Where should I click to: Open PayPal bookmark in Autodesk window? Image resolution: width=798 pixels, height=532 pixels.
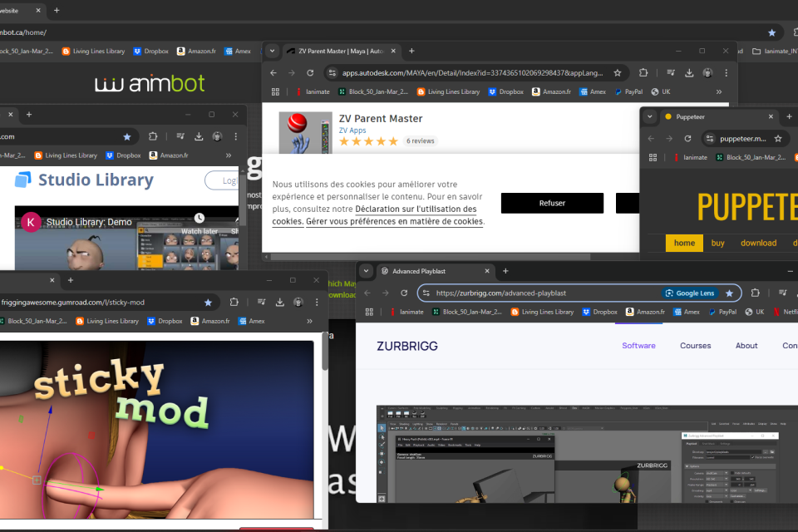629,91
